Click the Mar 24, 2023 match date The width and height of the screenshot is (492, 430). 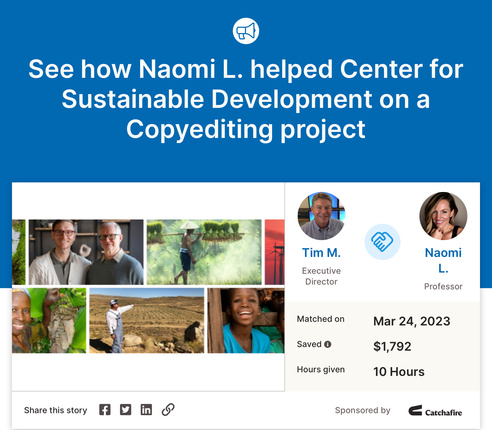click(x=412, y=321)
